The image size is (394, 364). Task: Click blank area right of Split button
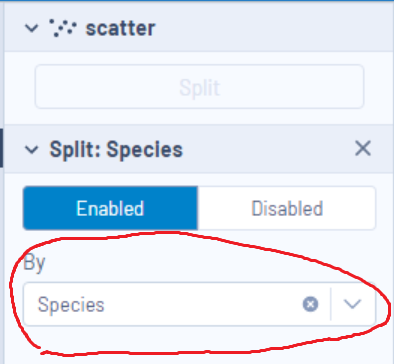click(x=379, y=87)
